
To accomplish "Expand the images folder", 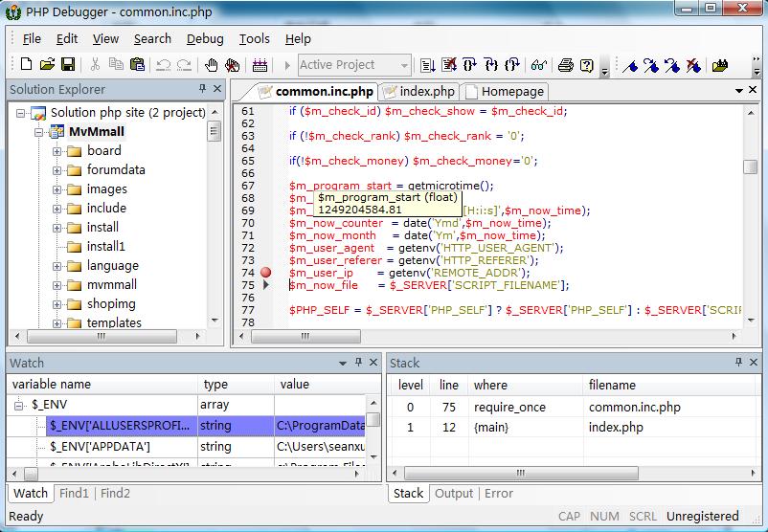I will [56, 189].
